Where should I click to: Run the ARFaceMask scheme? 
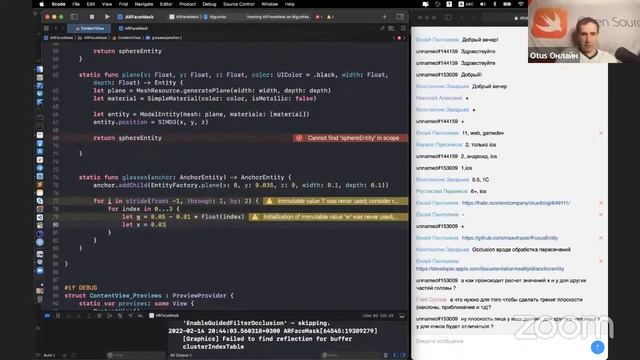(x=107, y=17)
